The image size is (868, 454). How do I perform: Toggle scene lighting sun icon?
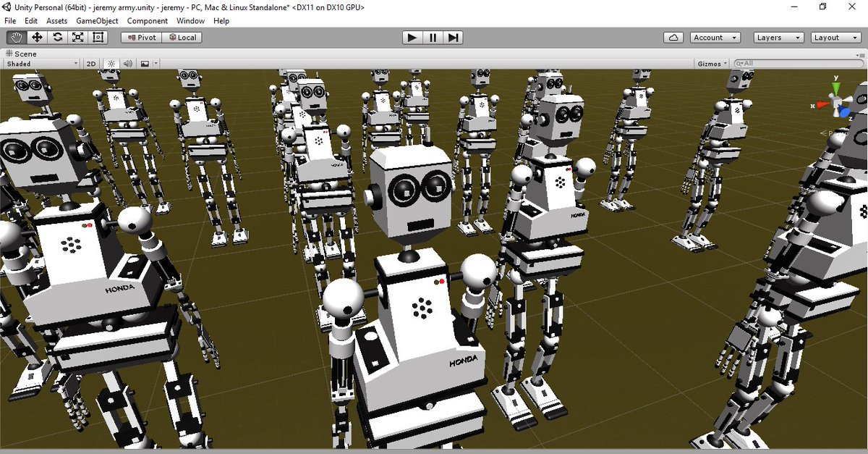(111, 64)
